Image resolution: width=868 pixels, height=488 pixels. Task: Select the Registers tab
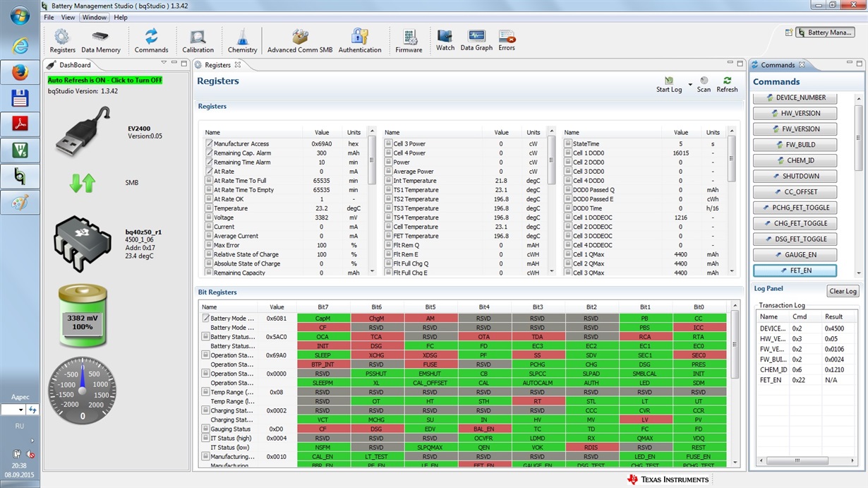click(x=217, y=65)
